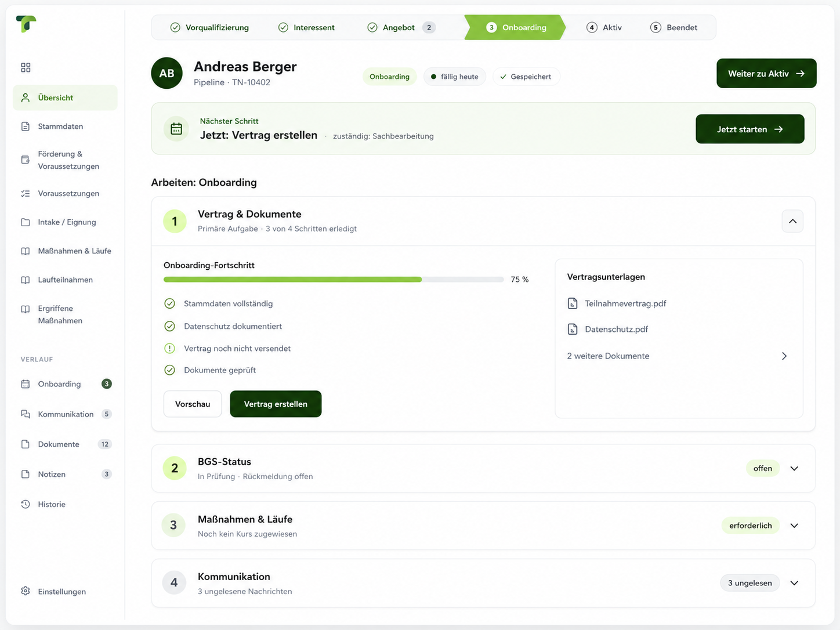Click the calendar icon in Nächster Schritt banner
Screen dimensions: 840x630
[176, 129]
